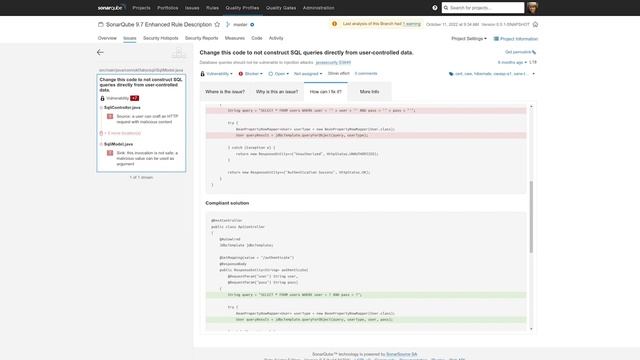Click the SonarQube logo
Viewport: 640px width, 360px height.
(111, 8)
